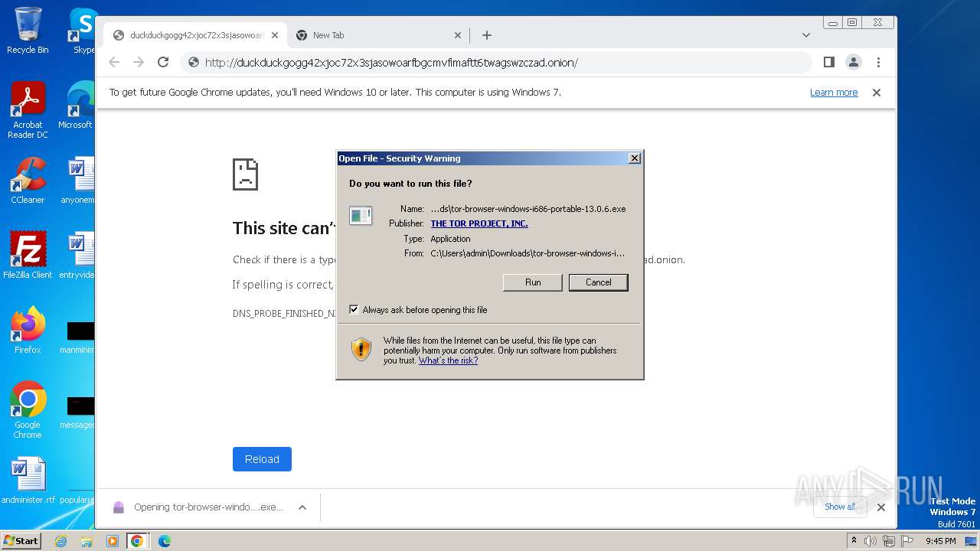This screenshot has height=551, width=980.
Task: Click Chrome back arrow
Action: [114, 62]
